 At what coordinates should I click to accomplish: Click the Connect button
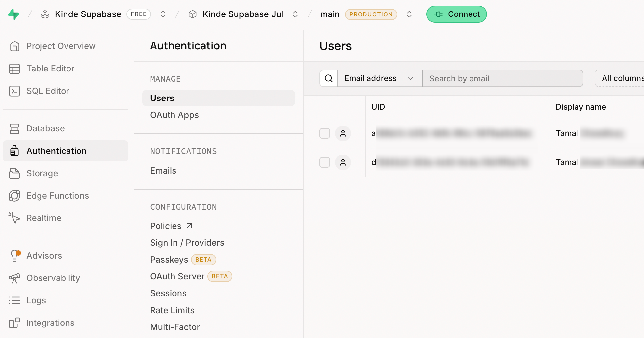click(x=456, y=14)
